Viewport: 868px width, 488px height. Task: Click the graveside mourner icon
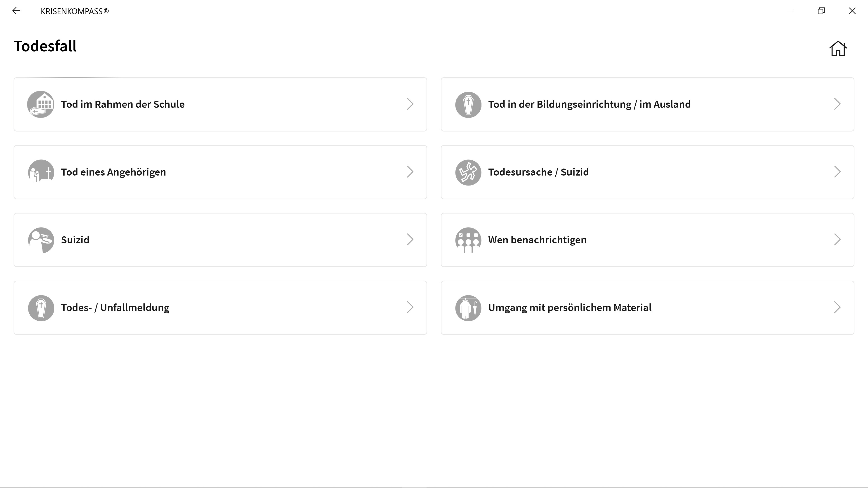coord(41,172)
